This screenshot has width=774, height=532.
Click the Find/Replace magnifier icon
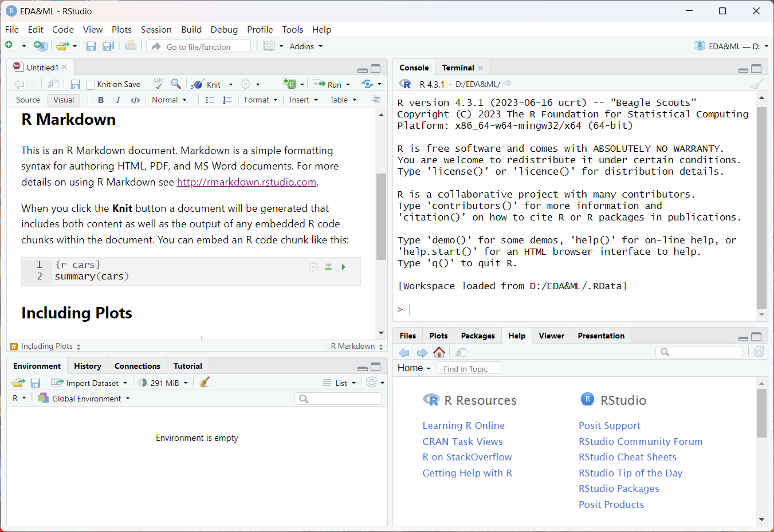pos(176,84)
